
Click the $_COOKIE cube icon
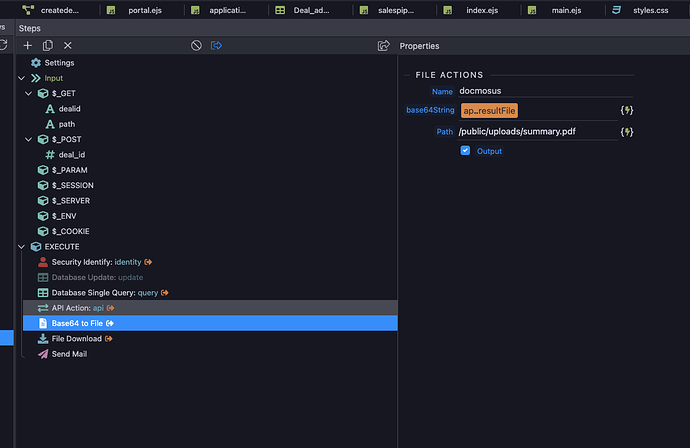pos(43,231)
